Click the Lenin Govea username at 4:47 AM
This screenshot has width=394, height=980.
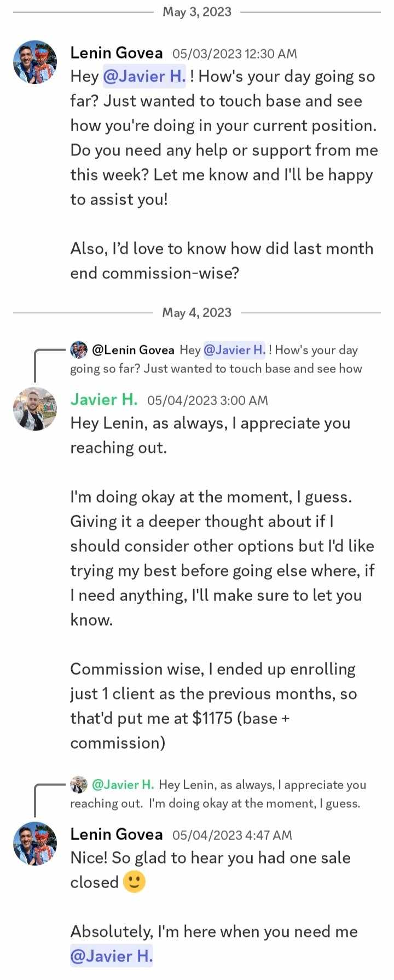pos(117,835)
